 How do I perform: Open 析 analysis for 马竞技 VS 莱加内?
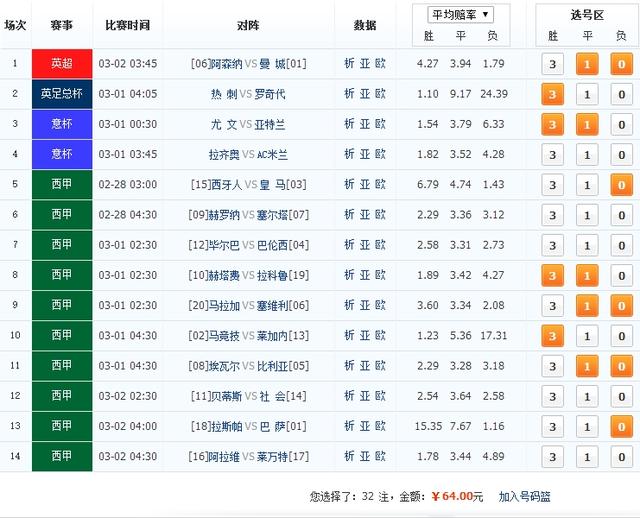(x=349, y=336)
